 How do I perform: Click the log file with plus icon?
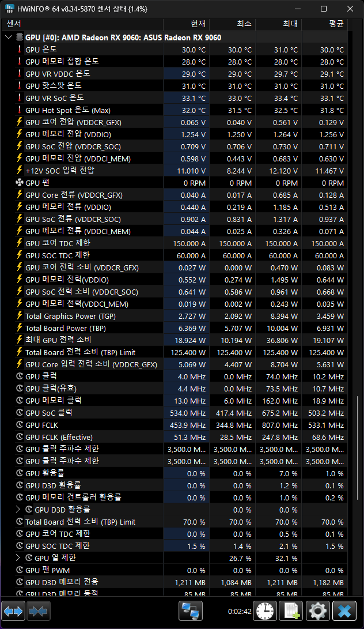pyautogui.click(x=291, y=611)
